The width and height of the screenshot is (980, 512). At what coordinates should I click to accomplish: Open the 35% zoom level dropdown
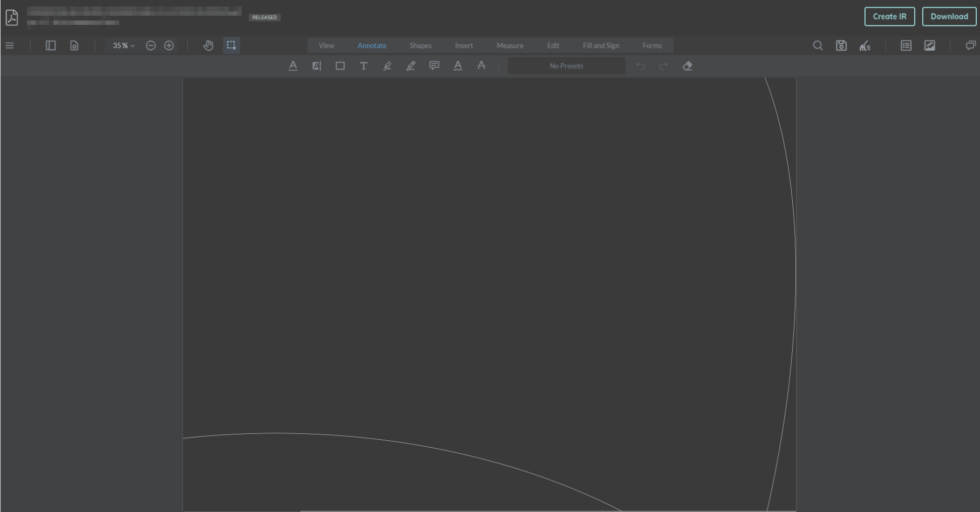coord(122,45)
